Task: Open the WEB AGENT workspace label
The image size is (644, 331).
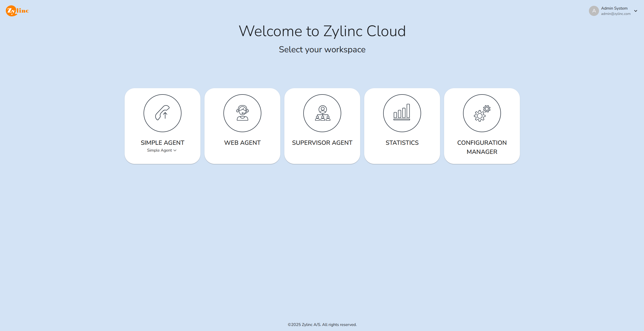Action: pos(242,143)
